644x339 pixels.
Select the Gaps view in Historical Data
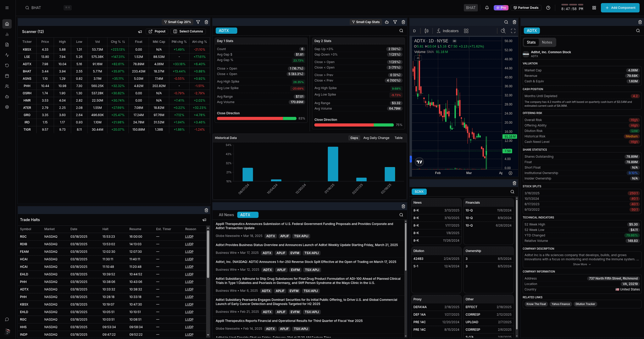pos(354,138)
